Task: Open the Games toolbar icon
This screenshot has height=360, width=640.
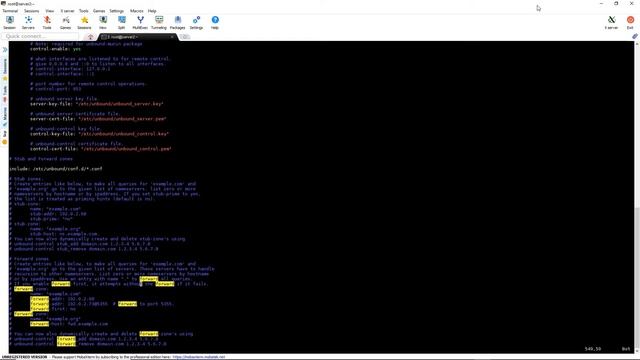Action: (x=65, y=22)
